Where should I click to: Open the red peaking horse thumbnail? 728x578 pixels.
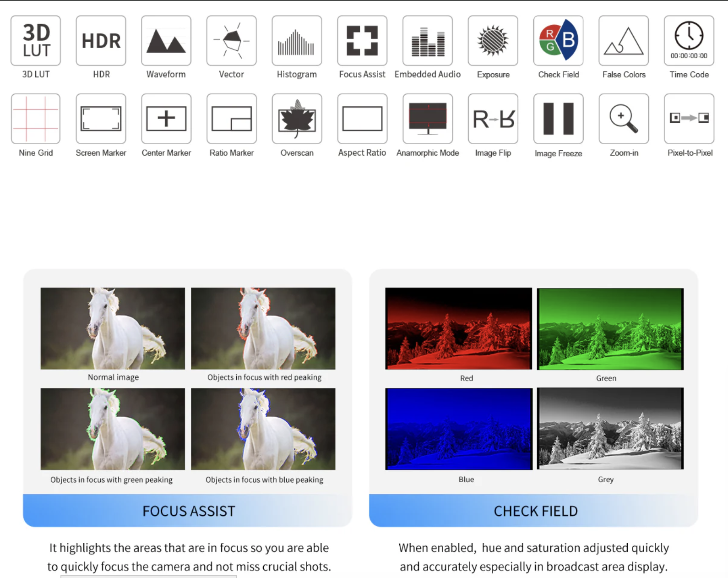click(263, 328)
